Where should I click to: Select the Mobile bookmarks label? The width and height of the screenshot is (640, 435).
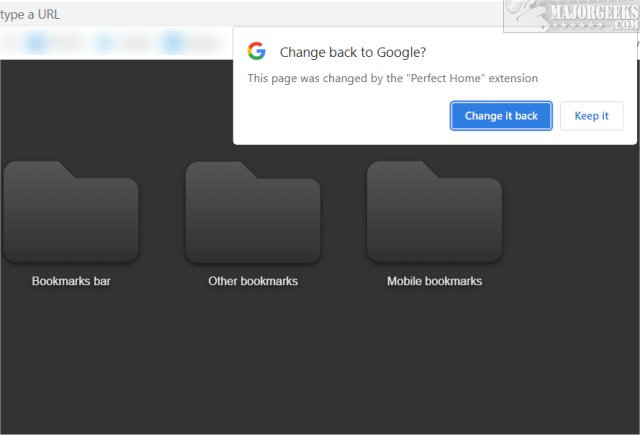pyautogui.click(x=435, y=281)
